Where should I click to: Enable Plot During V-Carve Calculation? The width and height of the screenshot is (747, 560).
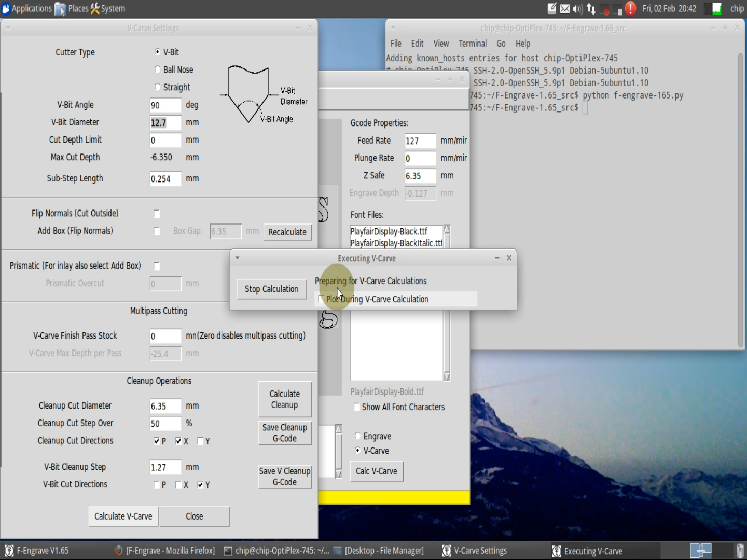point(321,299)
